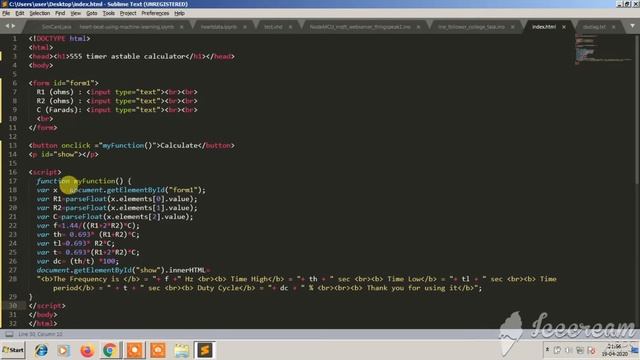This screenshot has width=640, height=360.
Task: Switch to the test.vhd tab
Action: (x=273, y=27)
